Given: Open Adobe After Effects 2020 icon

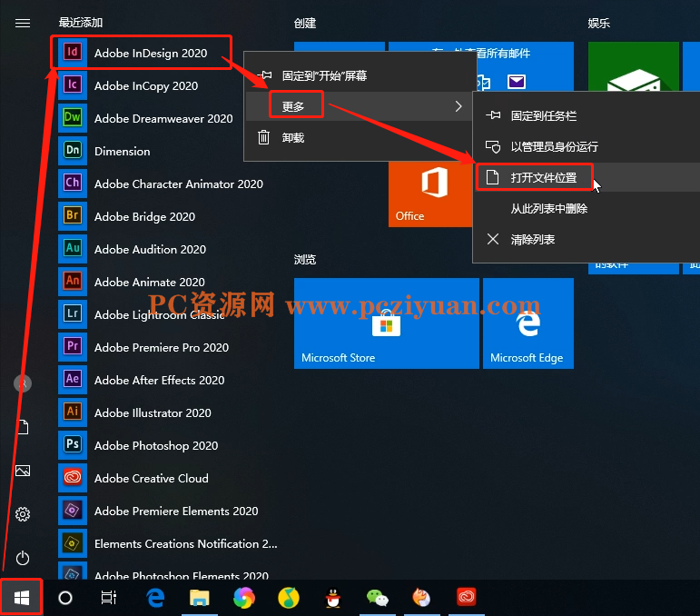Looking at the screenshot, I should [73, 379].
